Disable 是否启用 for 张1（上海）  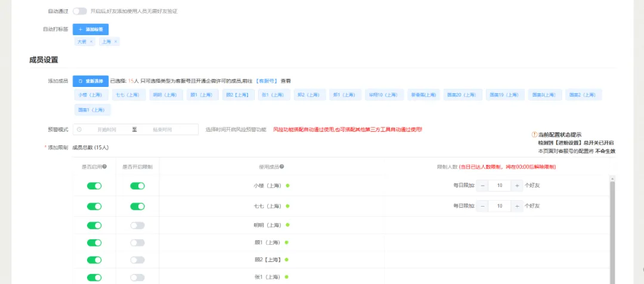[94, 277]
